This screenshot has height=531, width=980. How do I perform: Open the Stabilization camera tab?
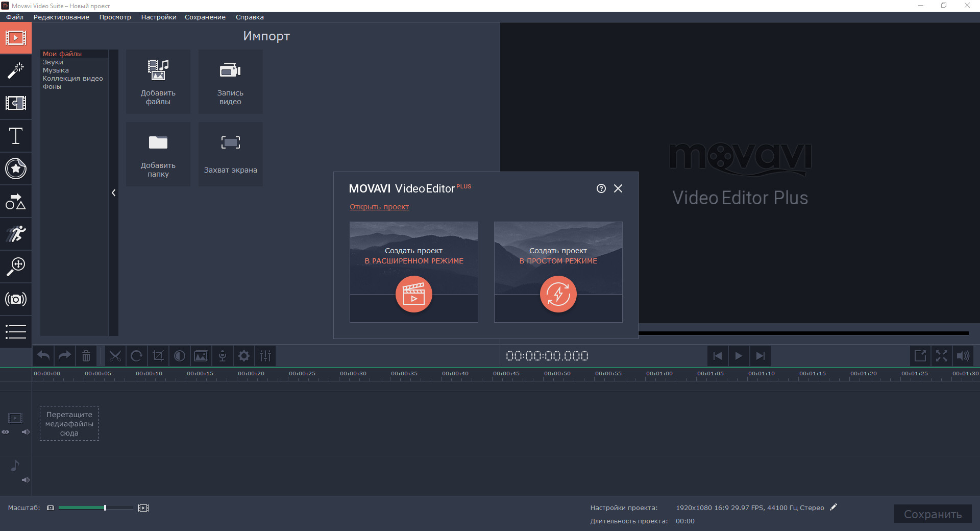[16, 299]
